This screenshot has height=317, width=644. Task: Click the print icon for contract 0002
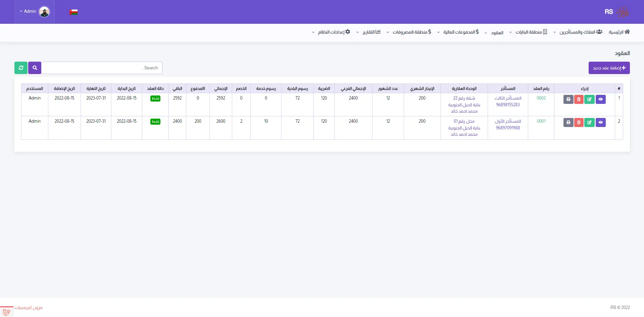(568, 100)
